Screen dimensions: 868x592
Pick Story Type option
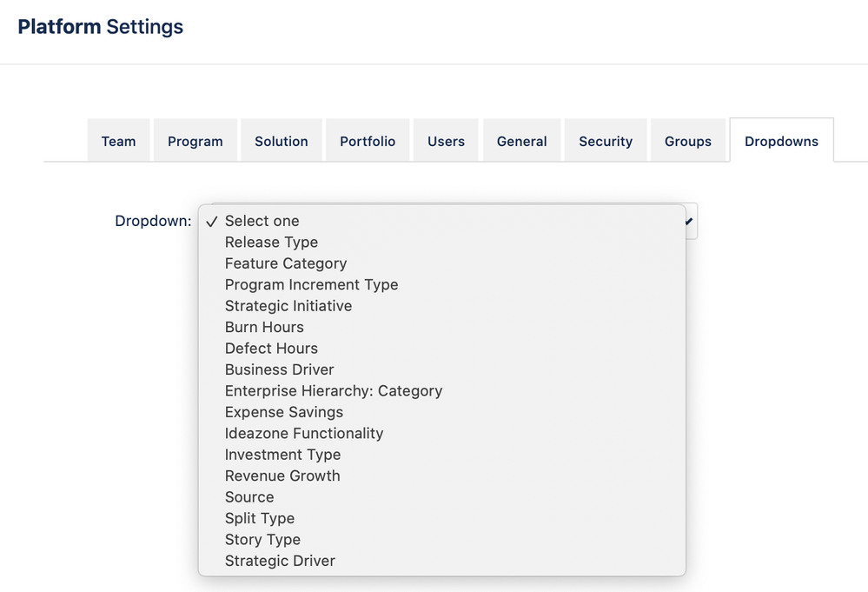coord(262,540)
